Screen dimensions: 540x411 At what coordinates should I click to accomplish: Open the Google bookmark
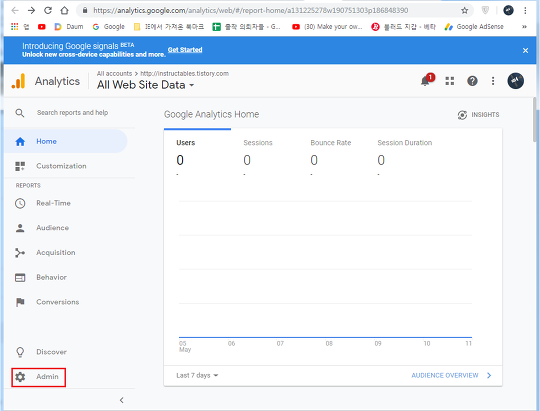(x=108, y=27)
